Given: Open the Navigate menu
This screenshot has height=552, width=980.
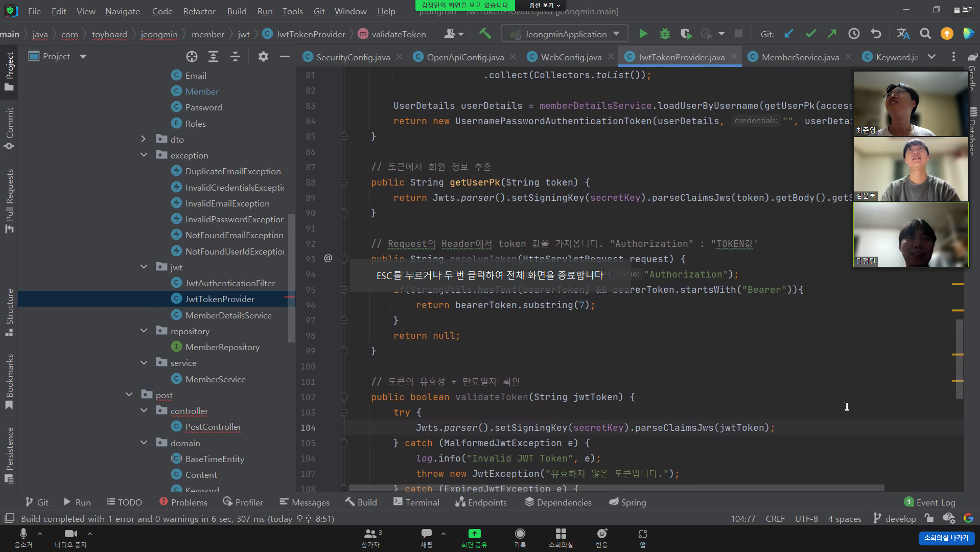Looking at the screenshot, I should click(123, 11).
